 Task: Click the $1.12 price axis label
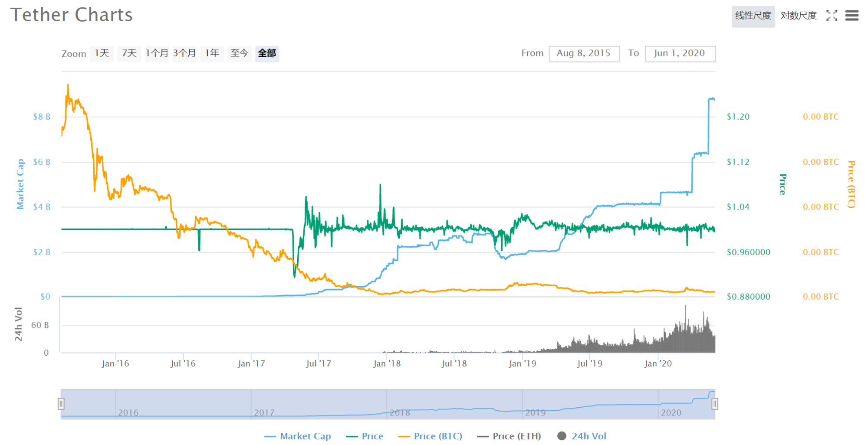(x=738, y=162)
